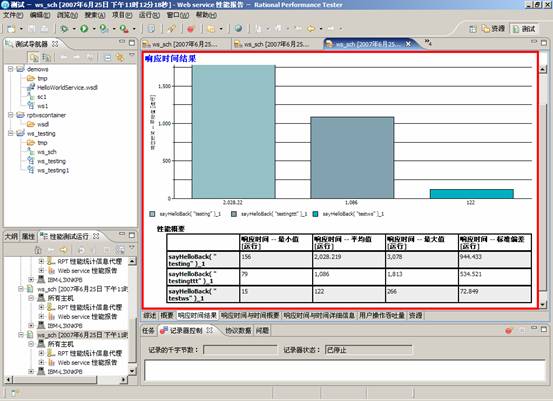
Task: Open the 编辑 menu
Action: 40,15
